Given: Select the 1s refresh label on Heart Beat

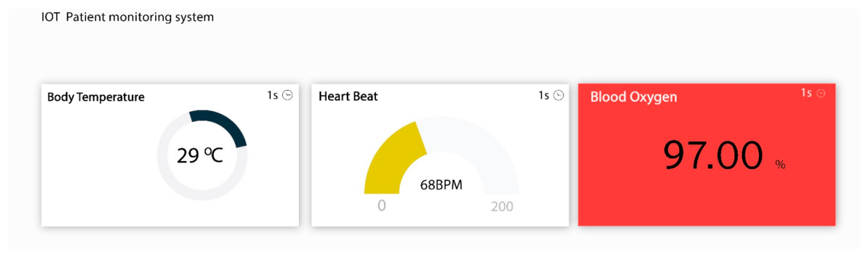Looking at the screenshot, I should (x=544, y=96).
